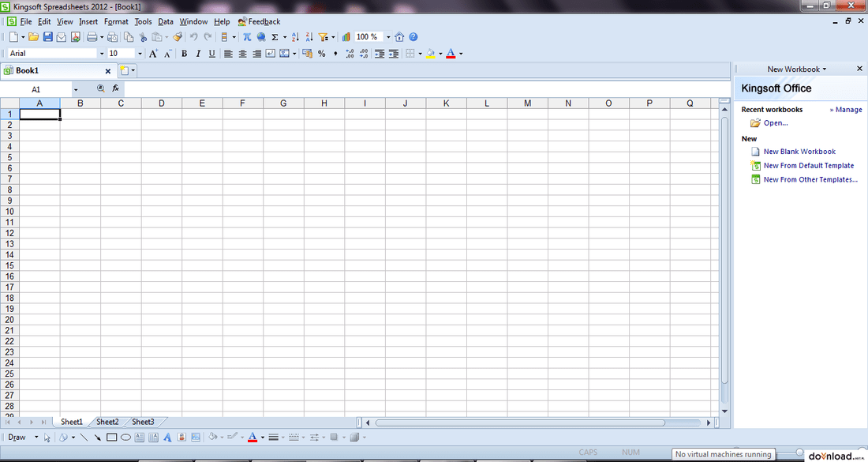Image resolution: width=868 pixels, height=462 pixels.
Task: Open the Insert menu
Action: [88, 21]
